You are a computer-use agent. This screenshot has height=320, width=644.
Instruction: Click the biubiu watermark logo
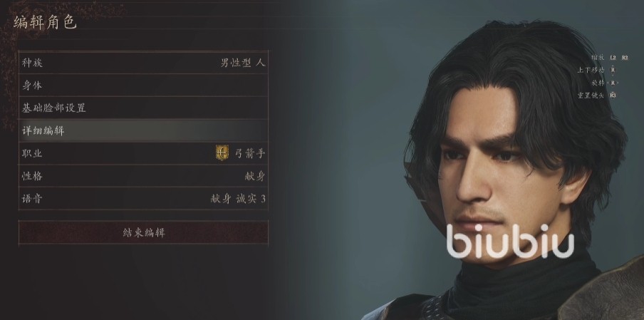pyautogui.click(x=510, y=242)
